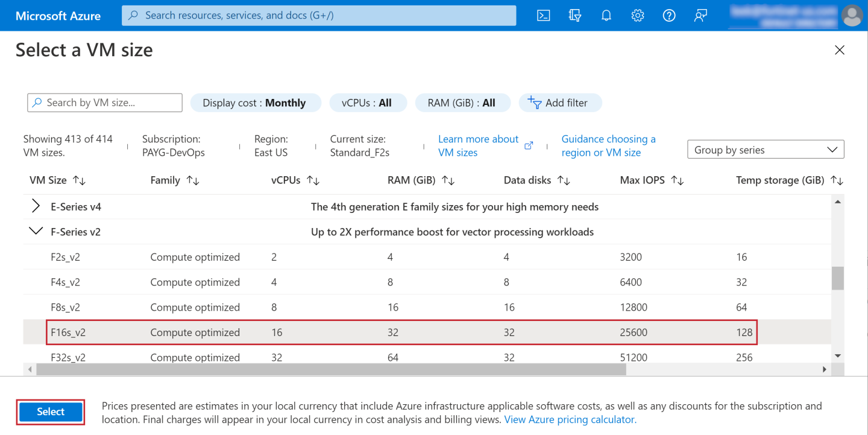Open the Feedback icon in the header

tap(700, 16)
